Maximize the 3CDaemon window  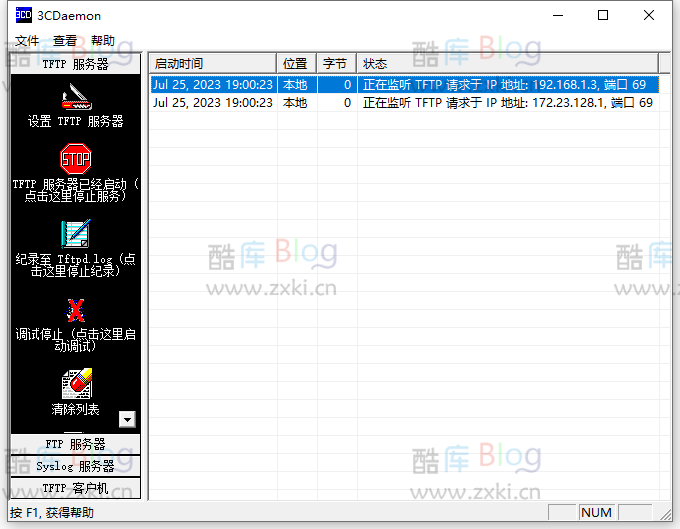coord(603,16)
